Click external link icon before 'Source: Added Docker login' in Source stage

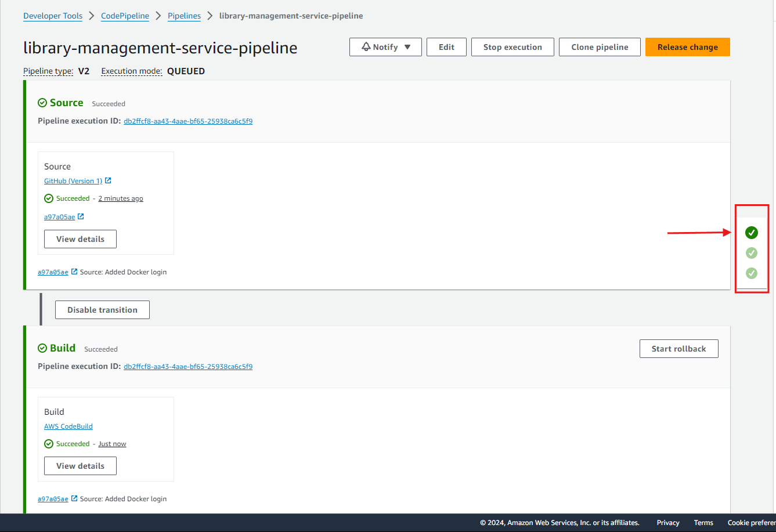click(74, 272)
